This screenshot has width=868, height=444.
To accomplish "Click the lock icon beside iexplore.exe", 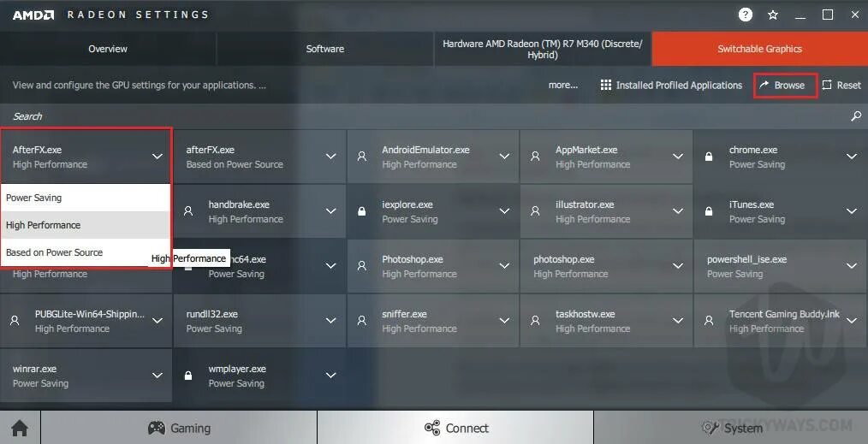I will 361,211.
